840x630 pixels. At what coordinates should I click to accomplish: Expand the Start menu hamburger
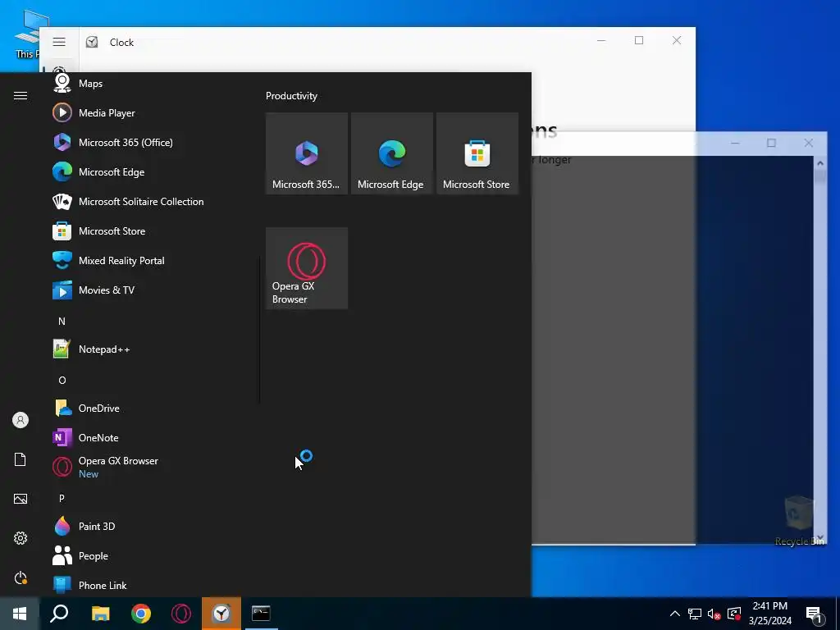pos(21,95)
